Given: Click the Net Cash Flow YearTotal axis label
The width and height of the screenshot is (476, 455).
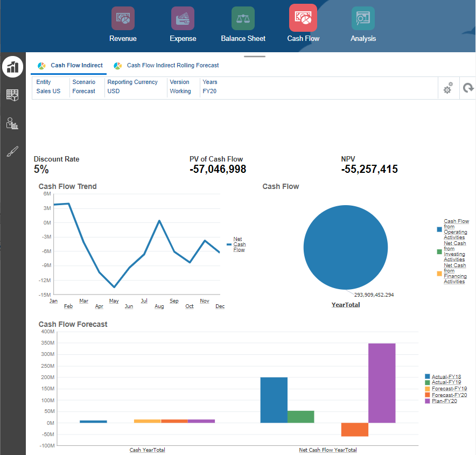Looking at the screenshot, I should [x=327, y=450].
